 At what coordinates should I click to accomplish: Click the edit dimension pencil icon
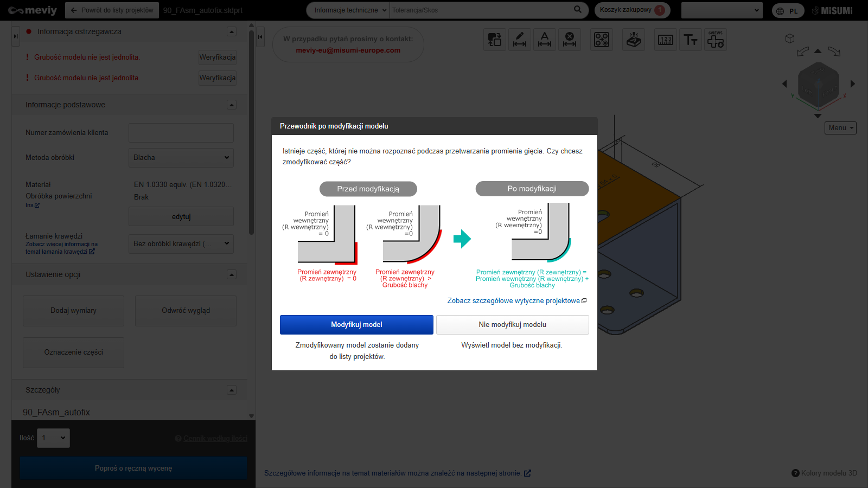[519, 40]
